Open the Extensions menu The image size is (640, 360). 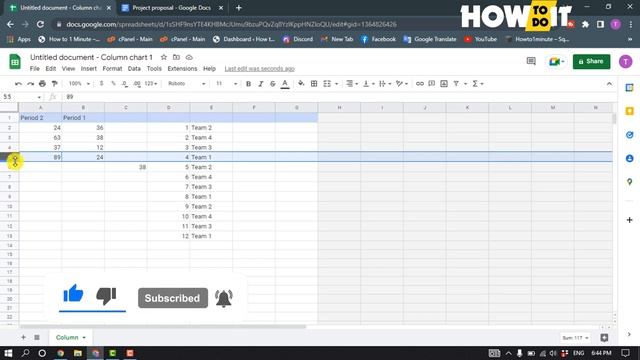(x=182, y=69)
